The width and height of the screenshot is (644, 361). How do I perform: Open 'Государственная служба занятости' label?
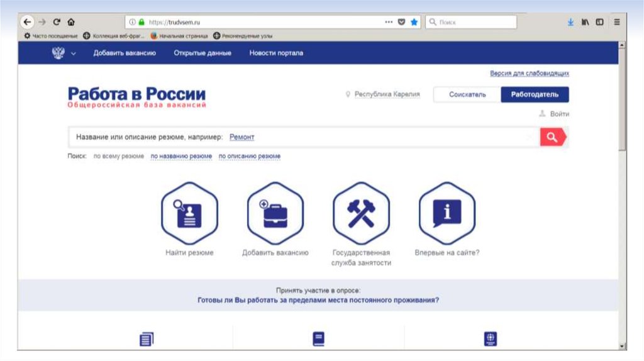361,257
